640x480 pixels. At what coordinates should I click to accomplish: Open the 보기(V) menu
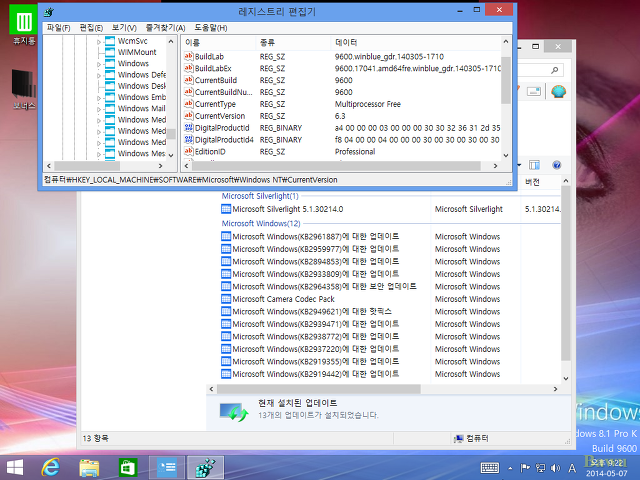click(x=124, y=28)
